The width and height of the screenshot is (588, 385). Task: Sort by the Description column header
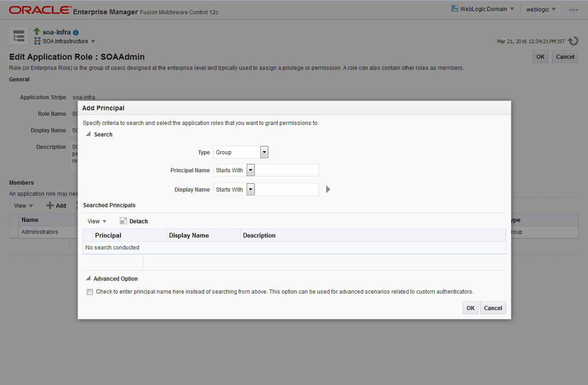(373, 235)
